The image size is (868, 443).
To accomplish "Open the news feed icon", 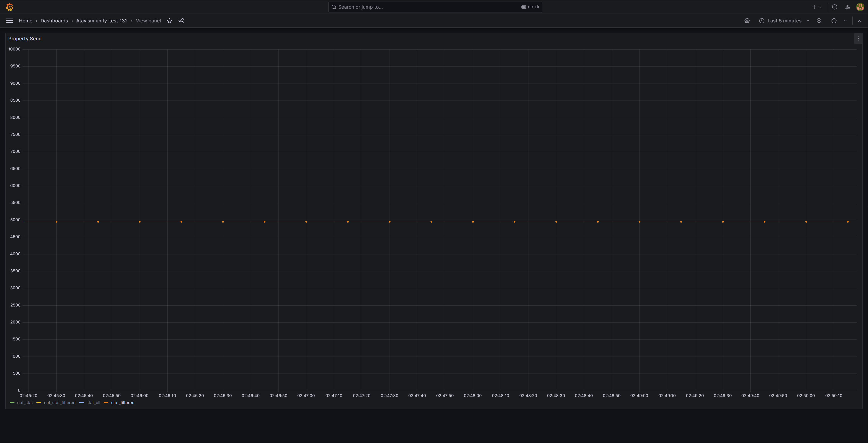I will 847,7.
